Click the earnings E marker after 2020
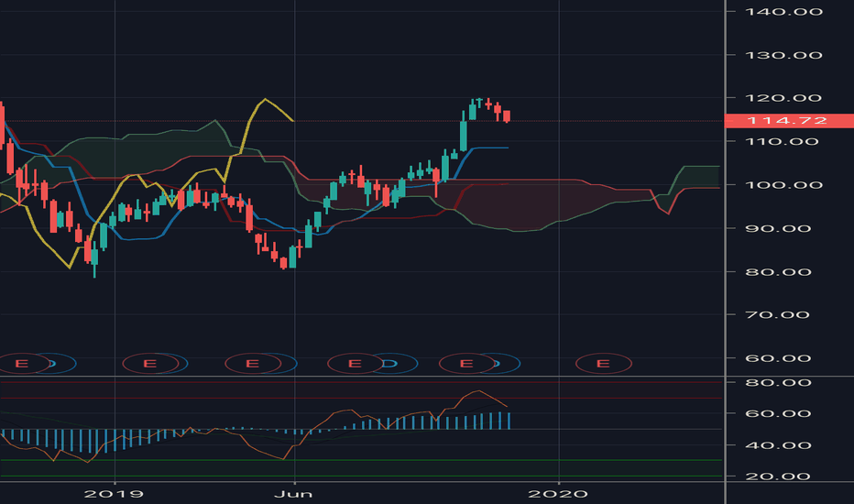 603,364
